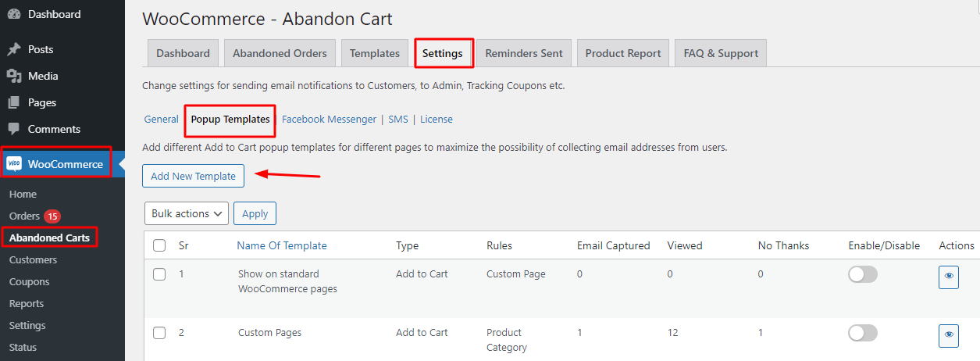980x361 pixels.
Task: Enable the 'Show on standard WooCommerce pages' toggle
Action: coord(863,274)
